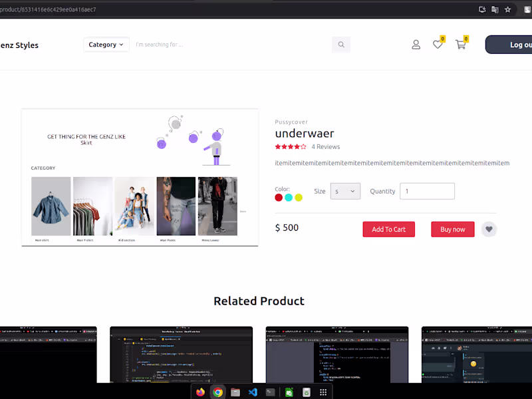532x399 pixels.
Task: Launch Firefox from the dock
Action: pos(201,392)
